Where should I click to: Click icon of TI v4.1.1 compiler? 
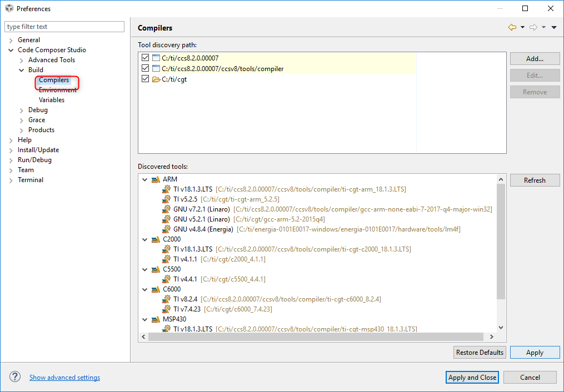coord(166,259)
